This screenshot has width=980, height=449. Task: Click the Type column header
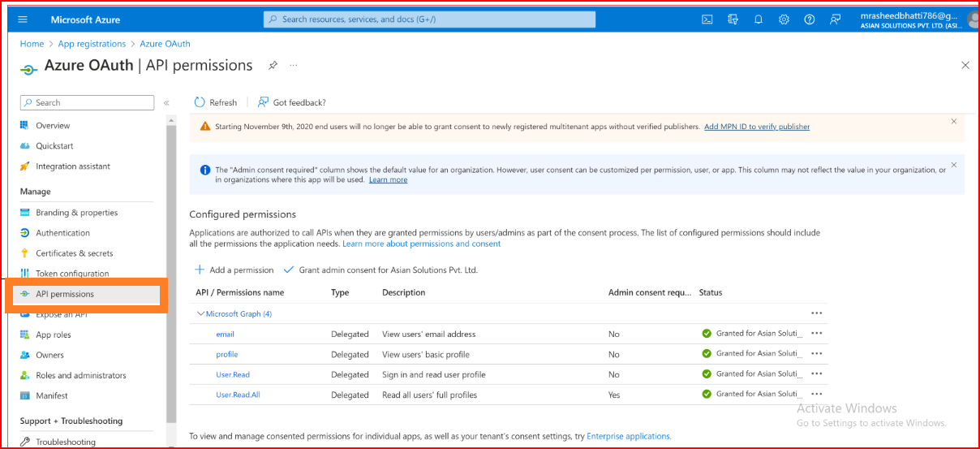click(340, 292)
